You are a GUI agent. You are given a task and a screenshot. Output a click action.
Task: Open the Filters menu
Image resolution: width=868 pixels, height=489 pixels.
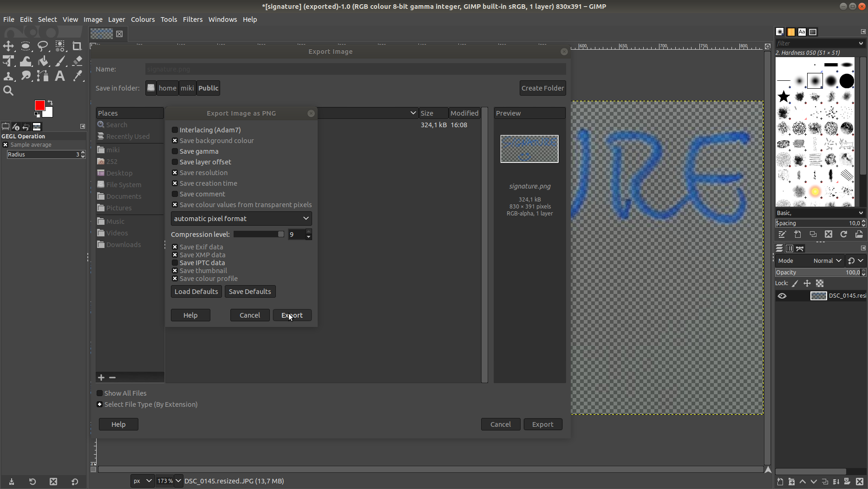click(x=193, y=20)
